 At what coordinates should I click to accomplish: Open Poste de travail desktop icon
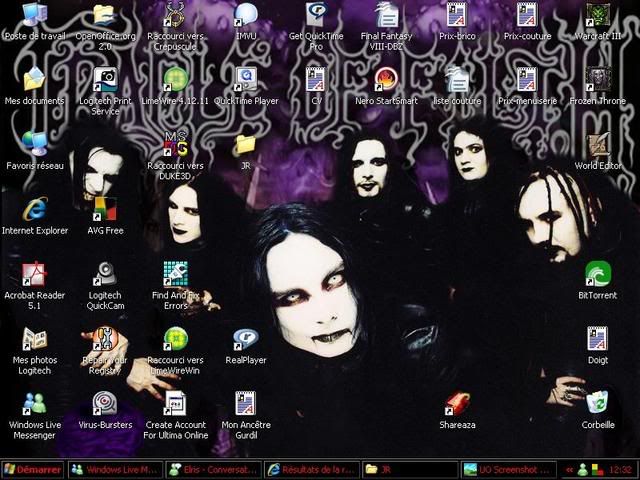pyautogui.click(x=35, y=15)
